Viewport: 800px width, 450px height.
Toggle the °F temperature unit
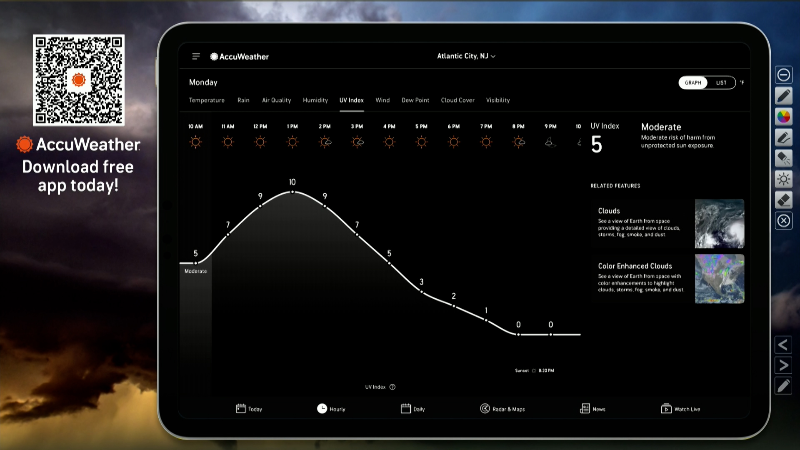tap(742, 83)
